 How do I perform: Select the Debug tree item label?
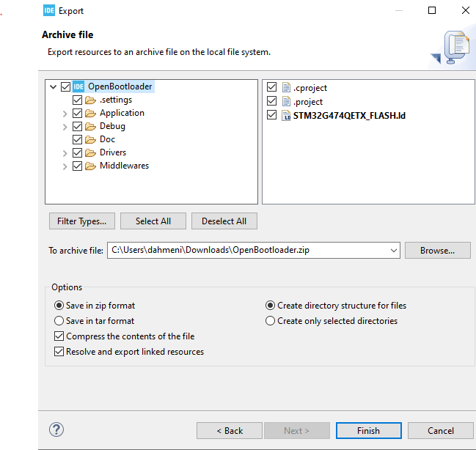point(112,126)
